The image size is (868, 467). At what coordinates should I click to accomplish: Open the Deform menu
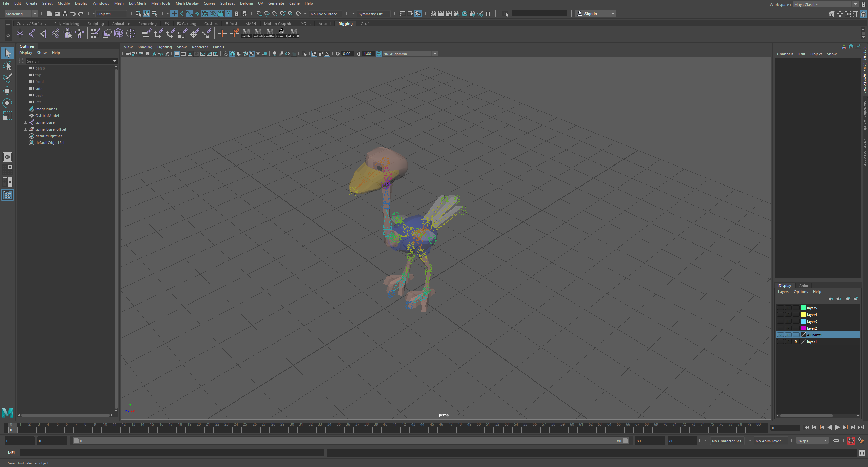tap(246, 3)
